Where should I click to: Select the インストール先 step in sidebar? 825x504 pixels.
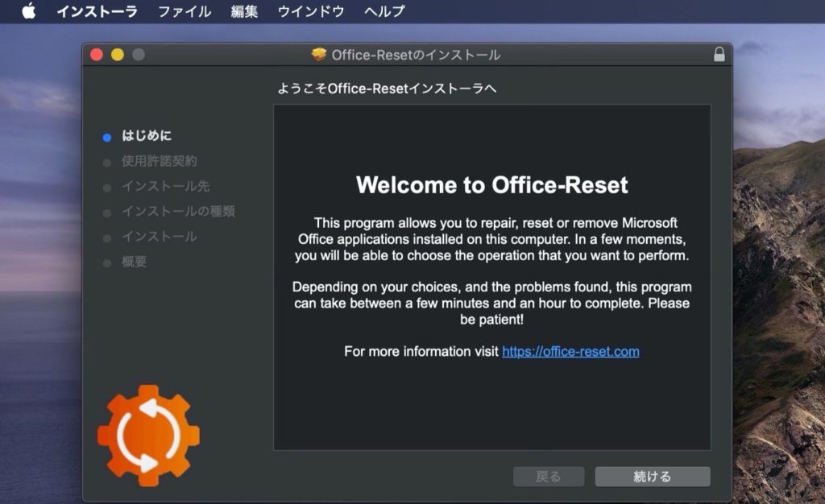coord(165,187)
